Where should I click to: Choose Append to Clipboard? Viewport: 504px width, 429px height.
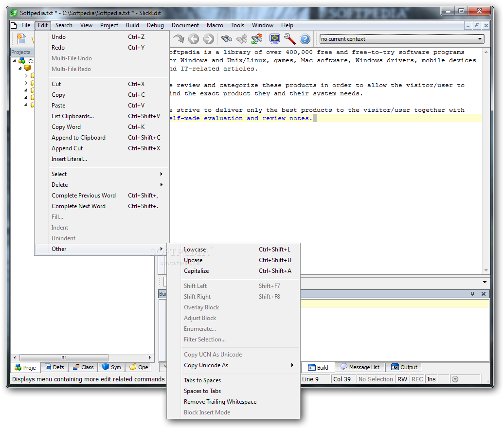[x=102, y=138]
